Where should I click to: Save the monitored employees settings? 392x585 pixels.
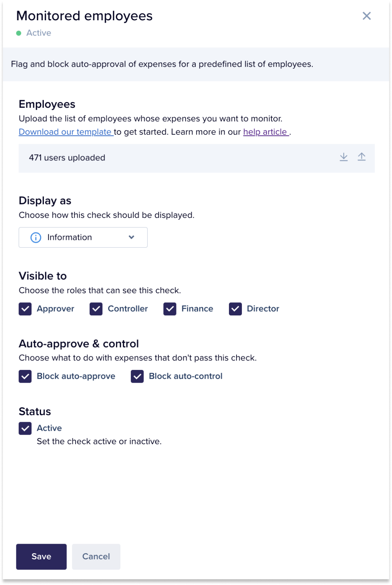[41, 556]
